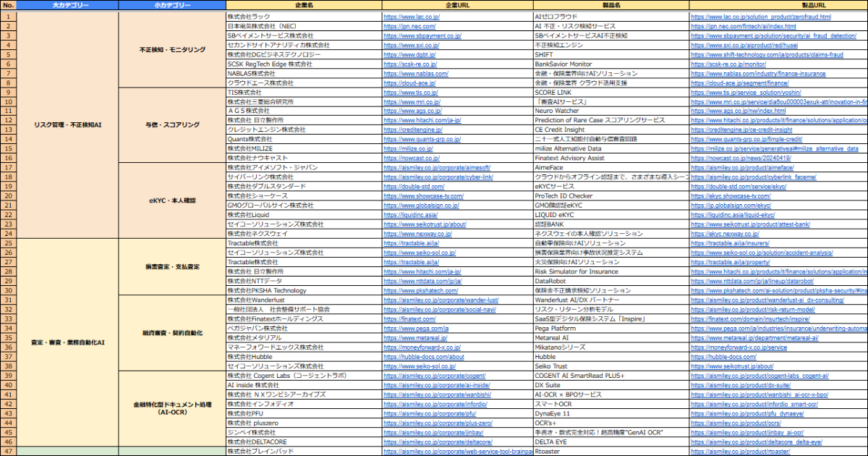
Task: Open the https://www.dgbt.jp/ link
Action: pyautogui.click(x=409, y=54)
